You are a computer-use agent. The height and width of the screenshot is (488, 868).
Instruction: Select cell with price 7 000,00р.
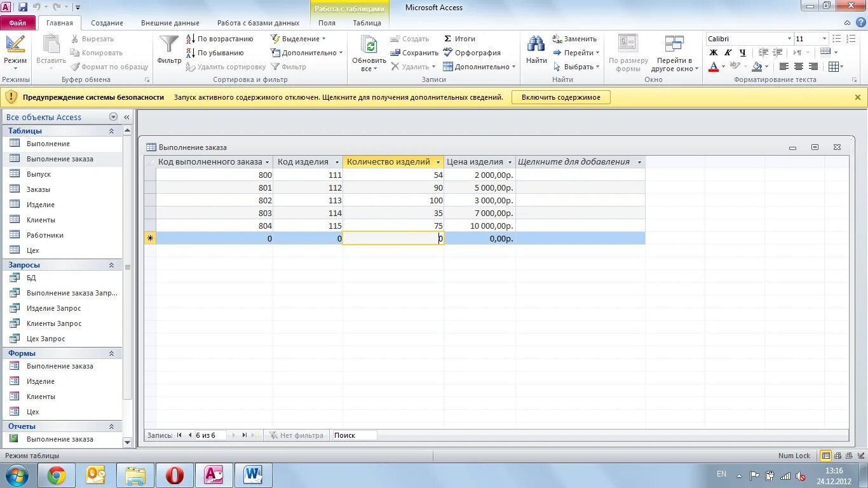[x=479, y=213]
